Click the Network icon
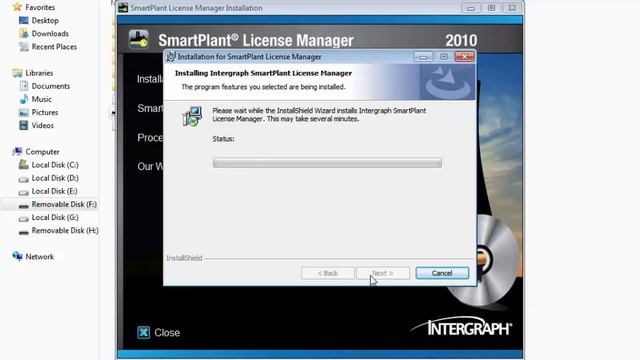The image size is (640, 360). click(x=17, y=256)
